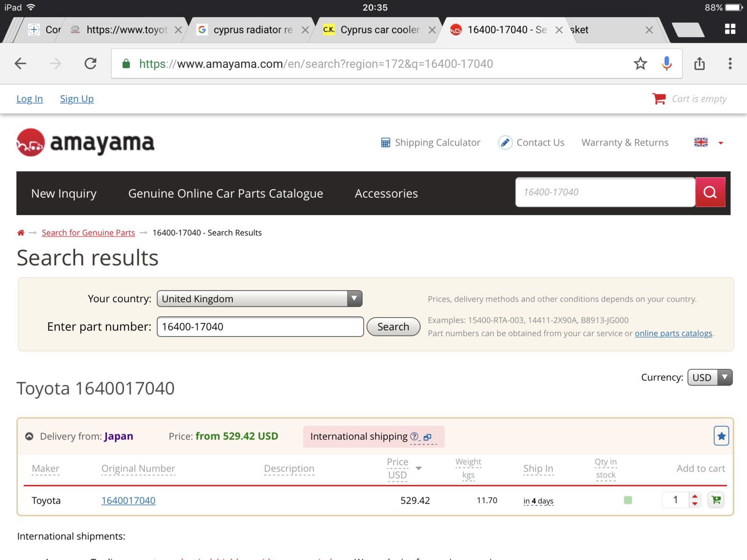Open the browser three-dot menu
The image size is (747, 560).
point(730,63)
